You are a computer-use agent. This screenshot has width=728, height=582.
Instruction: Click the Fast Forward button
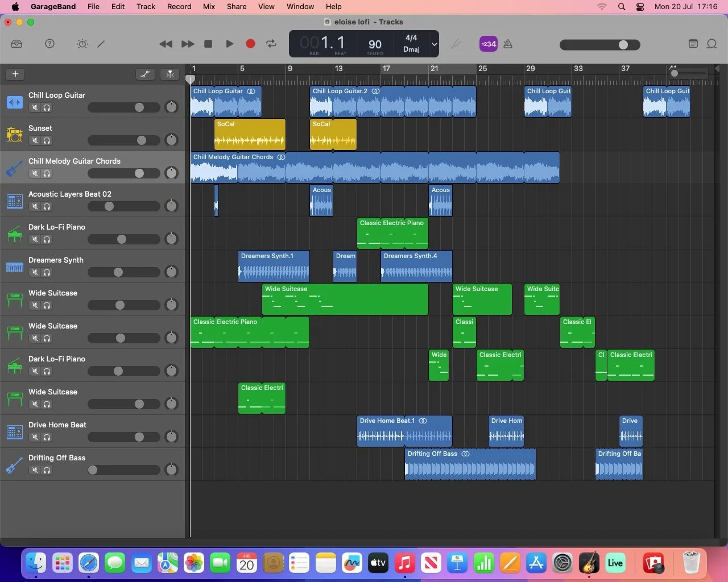(x=188, y=44)
